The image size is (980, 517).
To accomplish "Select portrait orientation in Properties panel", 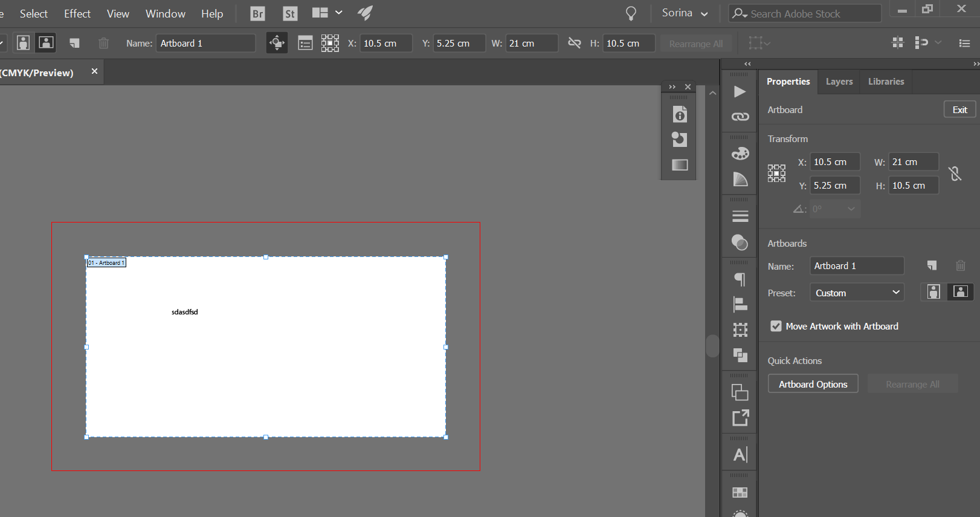I will 933,292.
